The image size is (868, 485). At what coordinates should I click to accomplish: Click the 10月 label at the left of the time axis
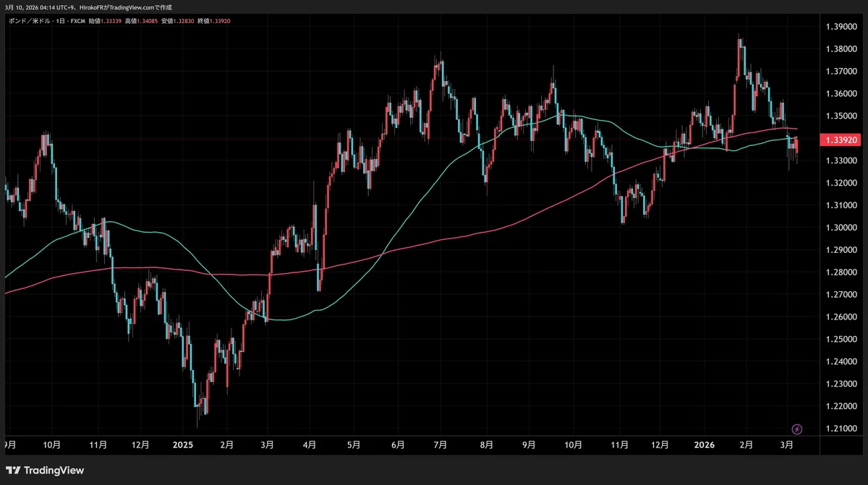click(x=52, y=446)
